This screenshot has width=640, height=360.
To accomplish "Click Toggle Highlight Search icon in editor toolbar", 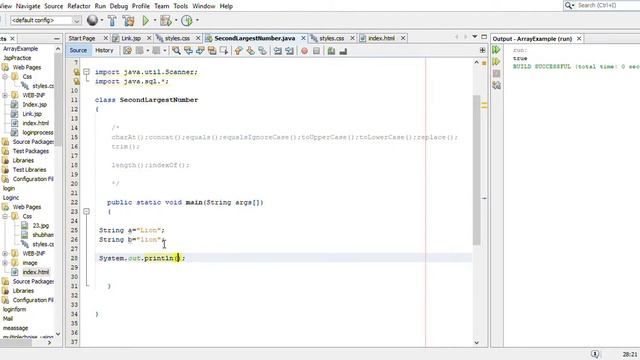I will click(212, 51).
